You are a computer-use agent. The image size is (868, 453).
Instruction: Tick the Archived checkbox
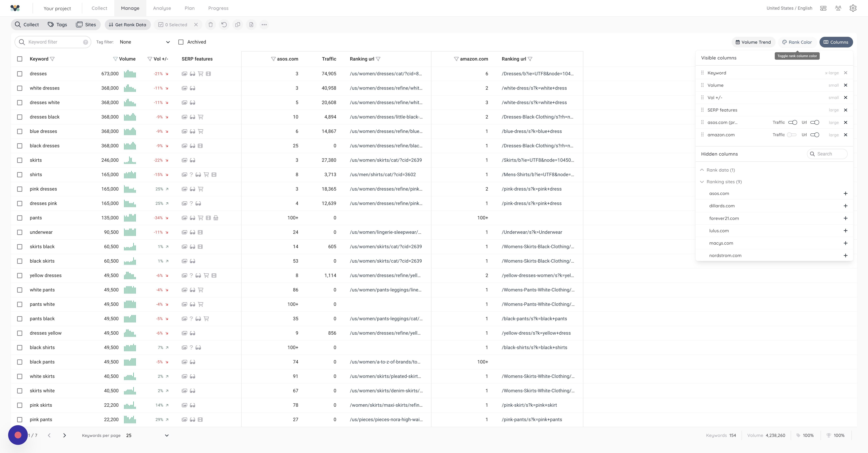181,42
